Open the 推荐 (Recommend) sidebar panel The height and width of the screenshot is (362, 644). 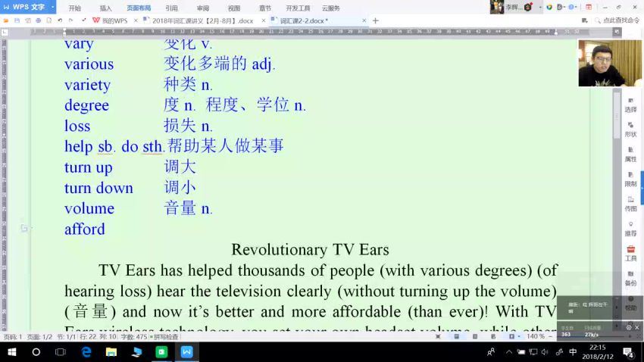click(x=630, y=229)
